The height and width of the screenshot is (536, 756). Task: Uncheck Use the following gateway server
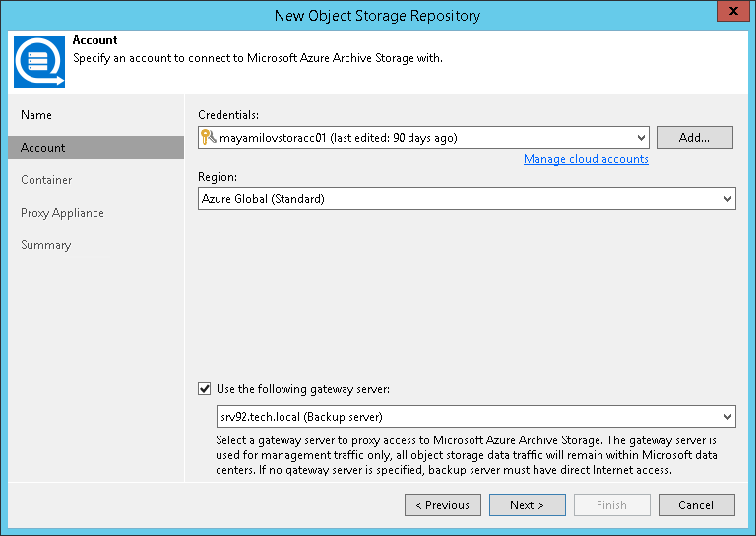[x=205, y=389]
